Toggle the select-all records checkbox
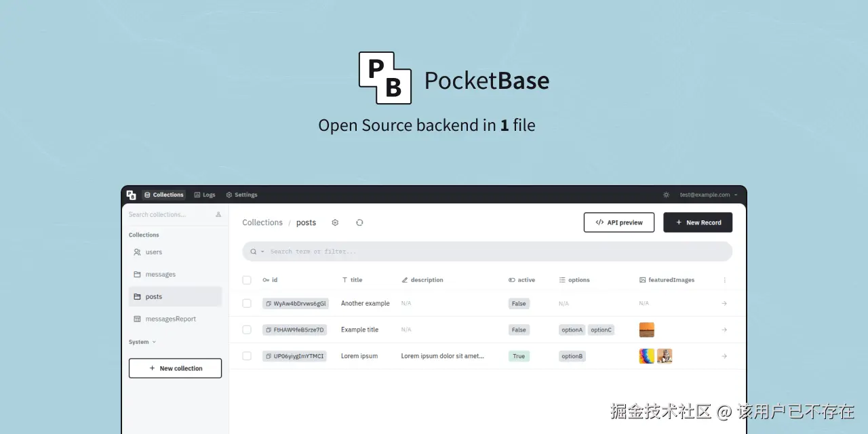The height and width of the screenshot is (434, 868). point(247,280)
